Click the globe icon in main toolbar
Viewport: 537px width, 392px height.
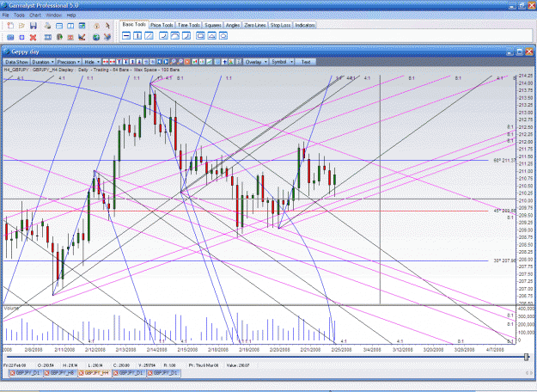tap(96, 37)
